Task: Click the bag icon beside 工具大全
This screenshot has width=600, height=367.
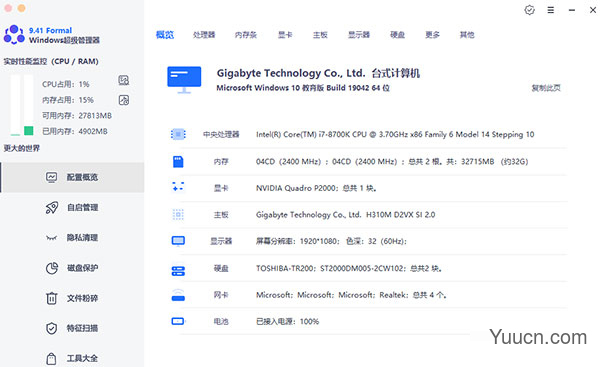Action: (x=51, y=359)
